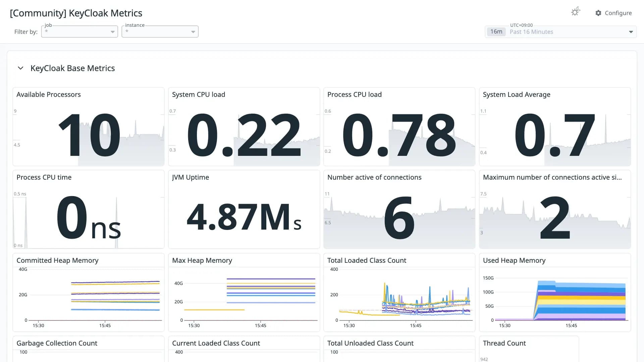Click the Filter by label
644x362 pixels.
point(26,32)
